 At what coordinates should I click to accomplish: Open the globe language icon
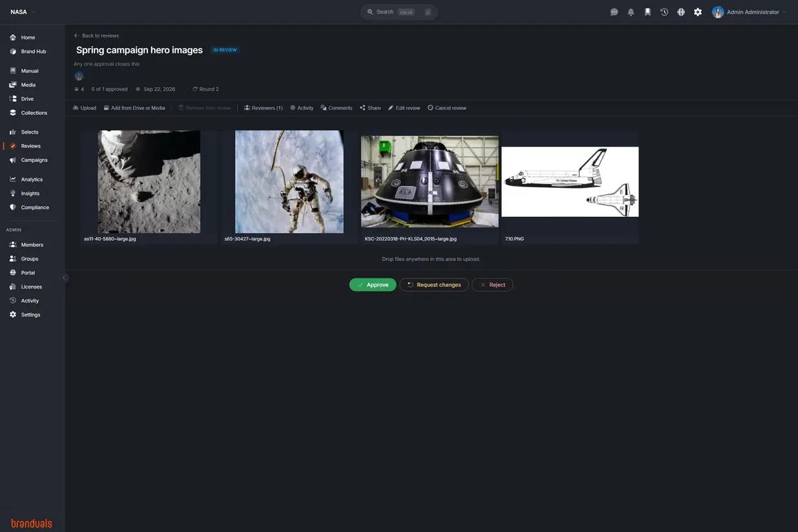681,12
